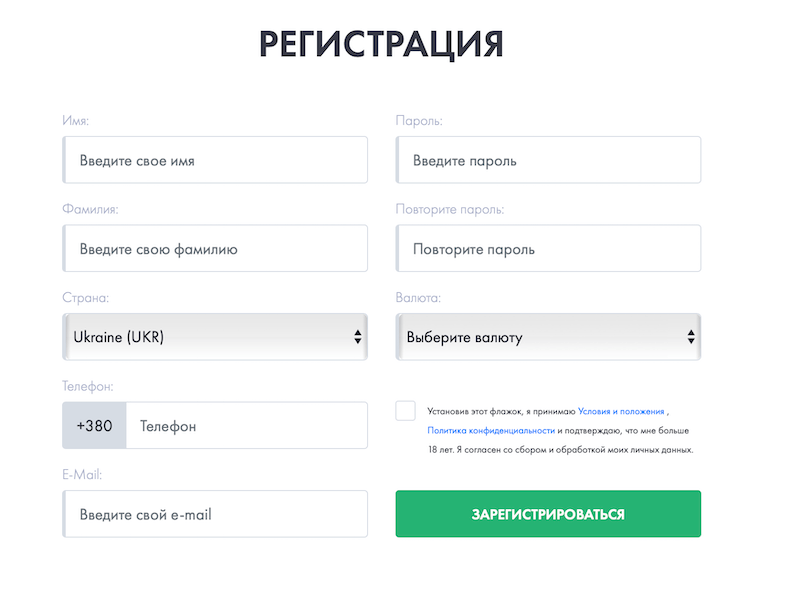Click the 'Введите свое имя' field
The image size is (800, 606).
[x=215, y=160]
